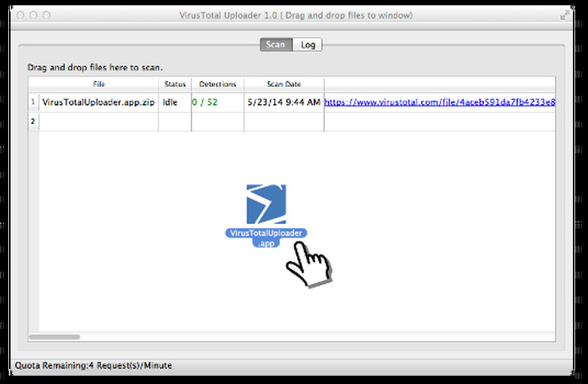Click the Scan Date column header

click(284, 84)
